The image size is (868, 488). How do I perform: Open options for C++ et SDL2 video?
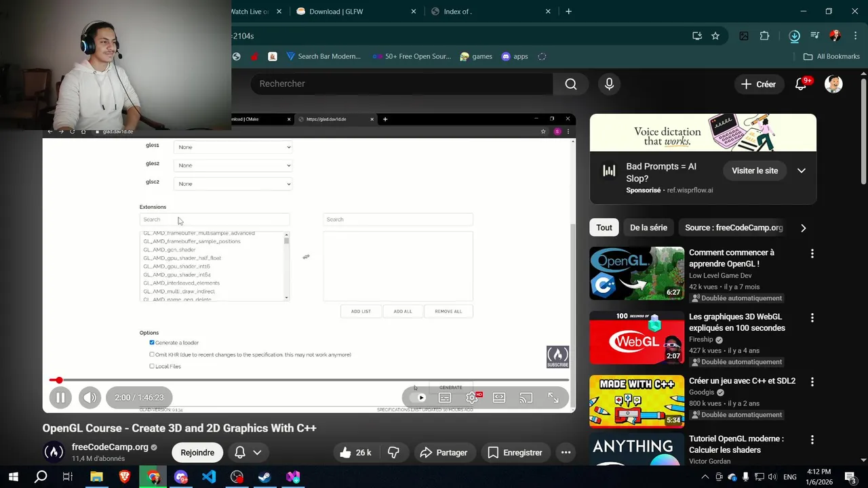coord(812,381)
